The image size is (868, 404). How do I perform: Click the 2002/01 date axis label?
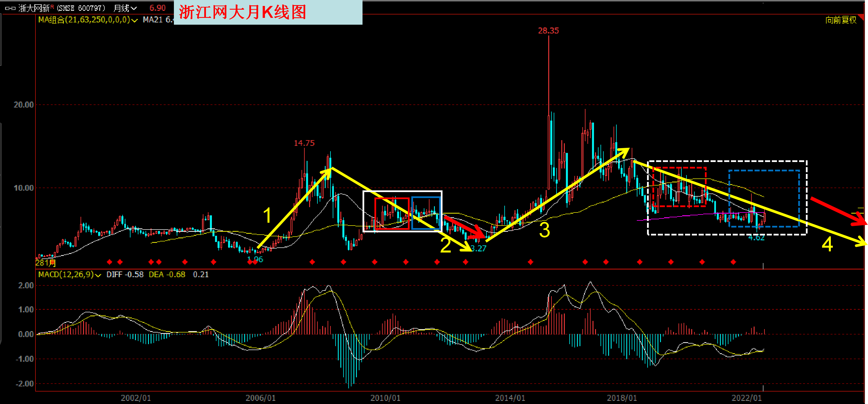click(x=136, y=398)
